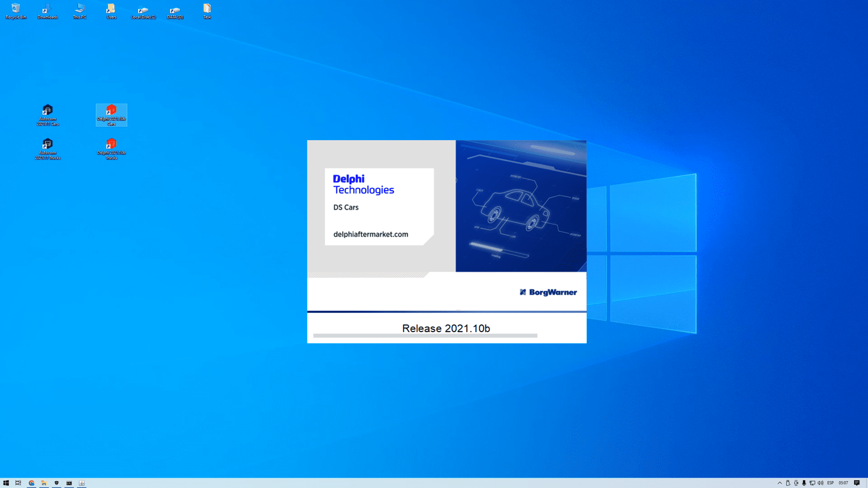868x488 pixels.
Task: Launch Delphi 2021.10b Trucks
Action: click(x=111, y=146)
